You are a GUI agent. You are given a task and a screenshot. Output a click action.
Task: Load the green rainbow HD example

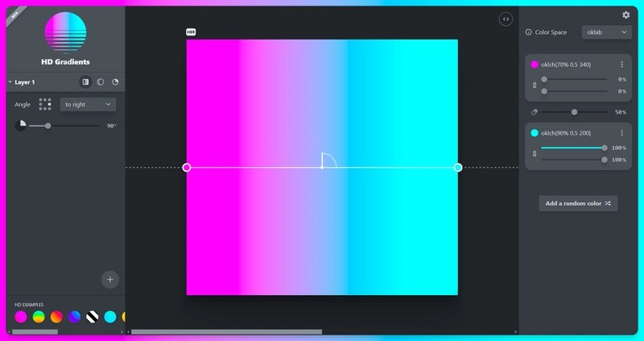pyautogui.click(x=39, y=317)
